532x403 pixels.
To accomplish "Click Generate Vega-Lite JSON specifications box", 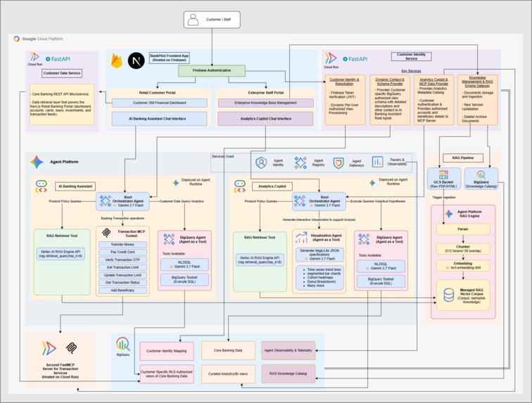I will [x=319, y=255].
